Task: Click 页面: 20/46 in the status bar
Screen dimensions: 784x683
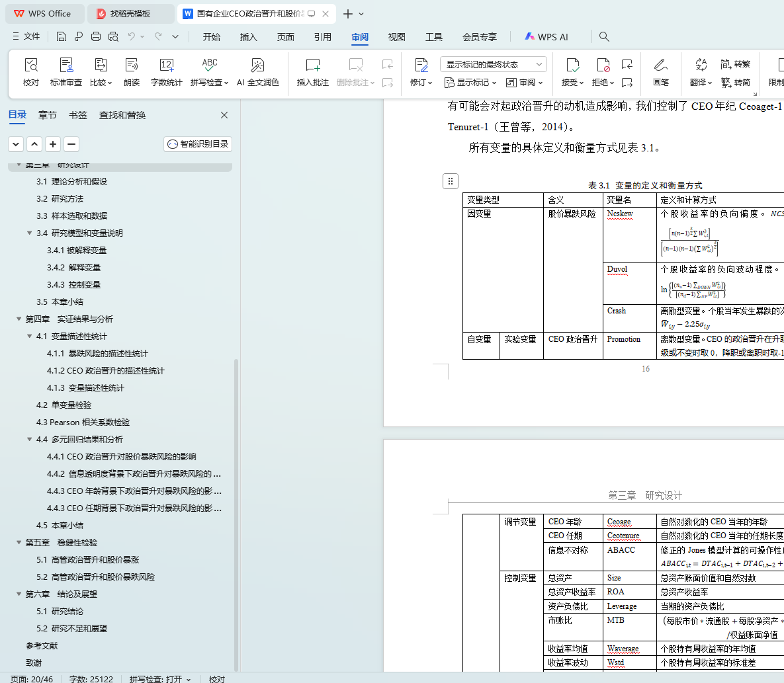Action: tap(32, 679)
